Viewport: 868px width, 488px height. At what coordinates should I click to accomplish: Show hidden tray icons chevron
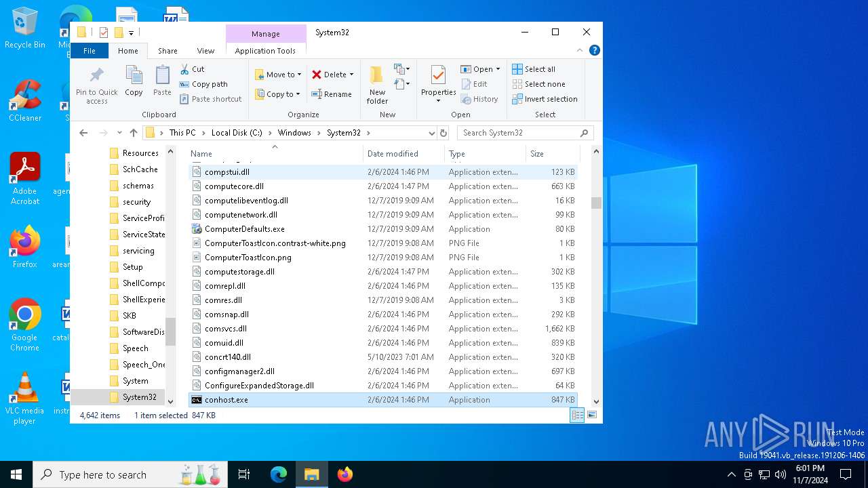click(x=731, y=474)
